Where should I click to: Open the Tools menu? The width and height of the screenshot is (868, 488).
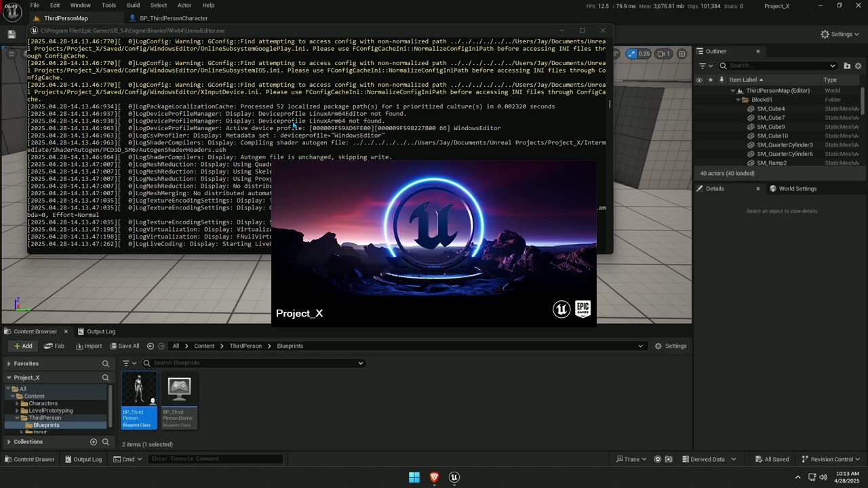point(108,5)
